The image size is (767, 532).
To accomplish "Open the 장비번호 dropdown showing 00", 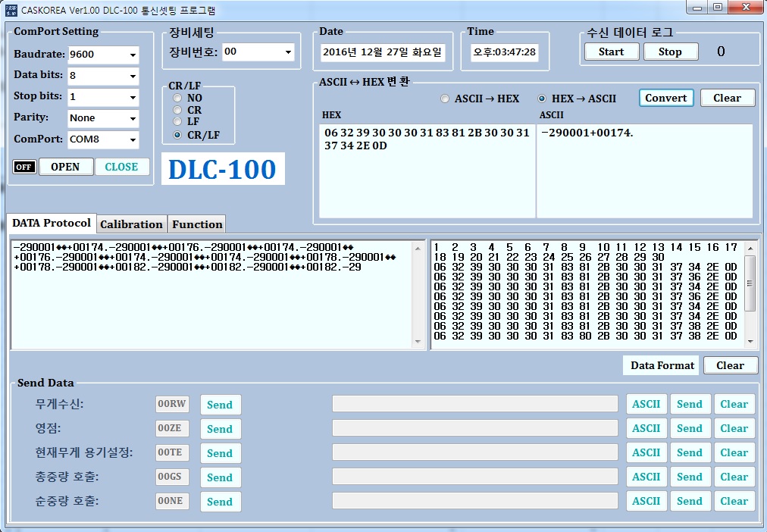I will click(x=258, y=52).
